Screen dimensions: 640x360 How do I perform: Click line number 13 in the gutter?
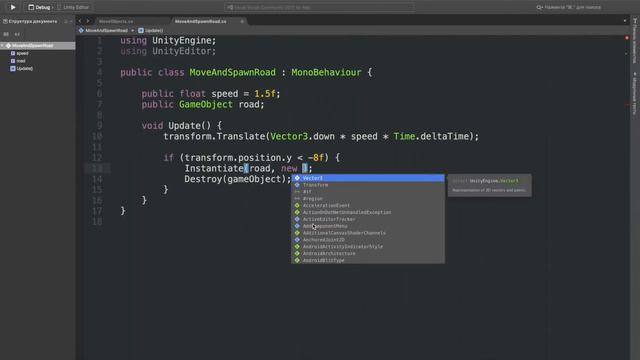pos(97,168)
